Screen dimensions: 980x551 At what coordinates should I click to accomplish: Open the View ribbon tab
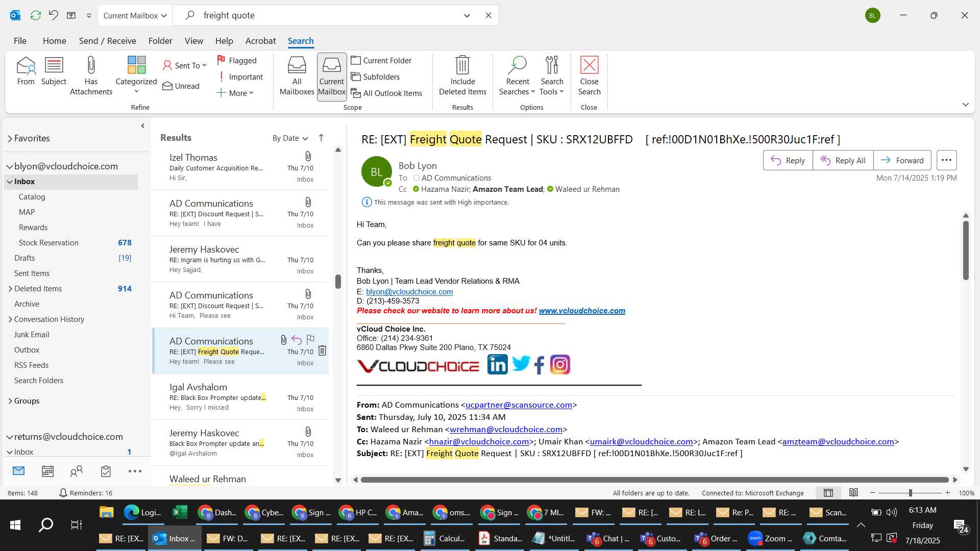coord(193,41)
